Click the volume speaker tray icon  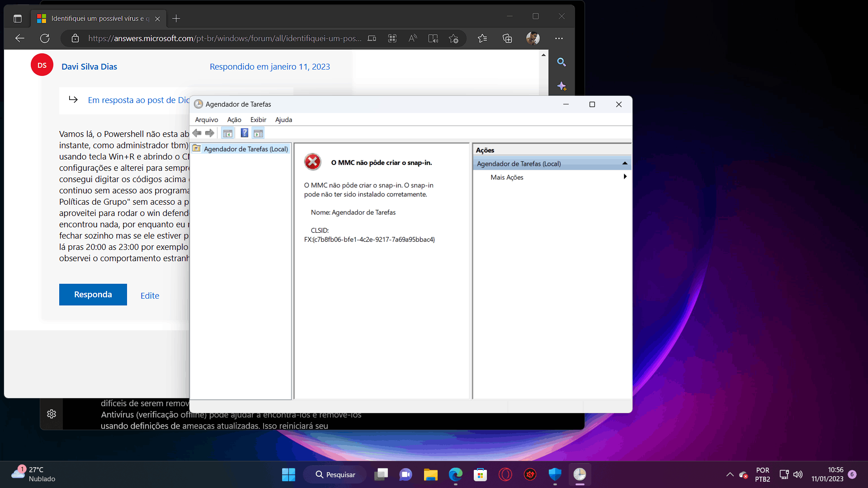click(x=798, y=474)
